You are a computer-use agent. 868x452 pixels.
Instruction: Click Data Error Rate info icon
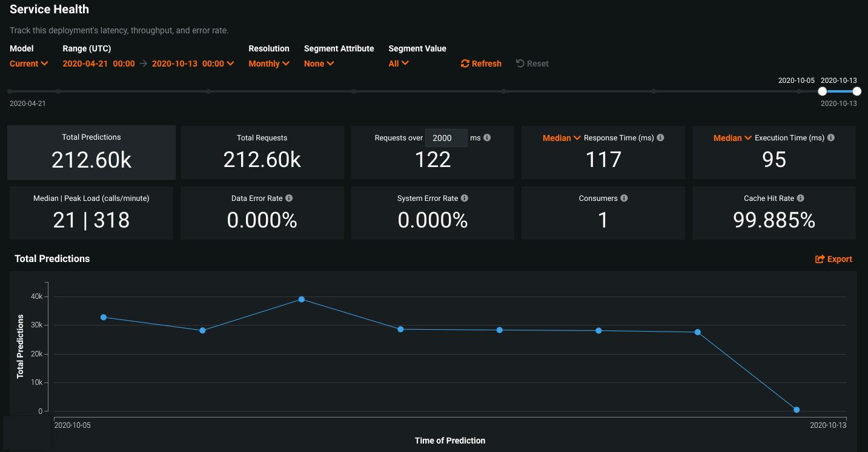pos(289,198)
